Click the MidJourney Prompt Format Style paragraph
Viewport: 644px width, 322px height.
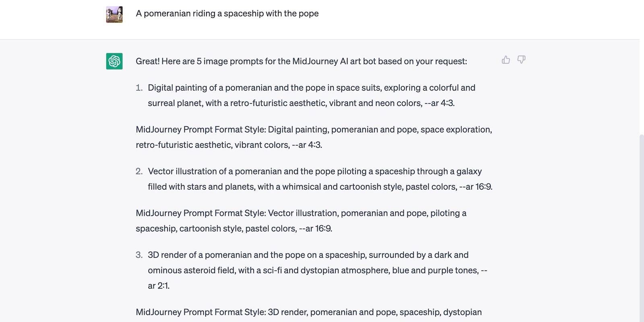coord(313,137)
